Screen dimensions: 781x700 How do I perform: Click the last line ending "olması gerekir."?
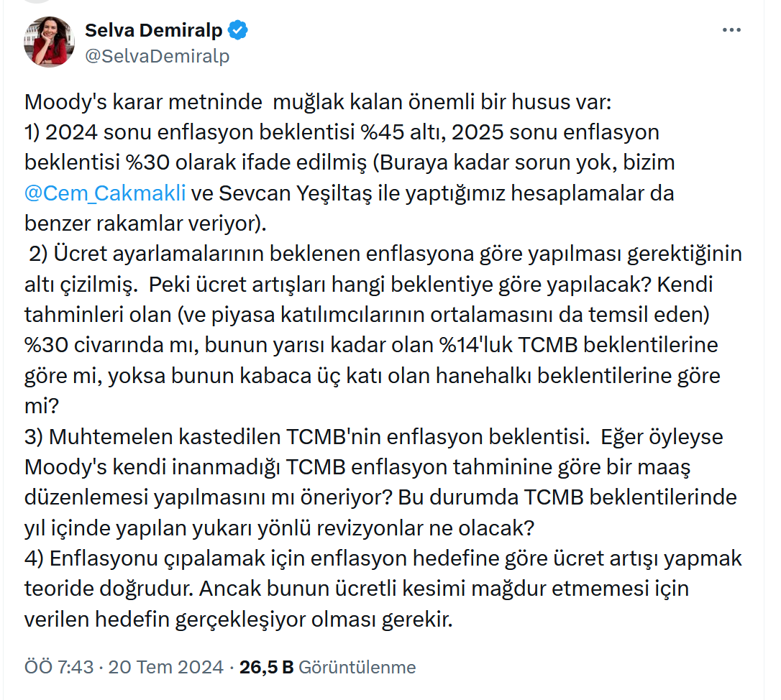(239, 620)
